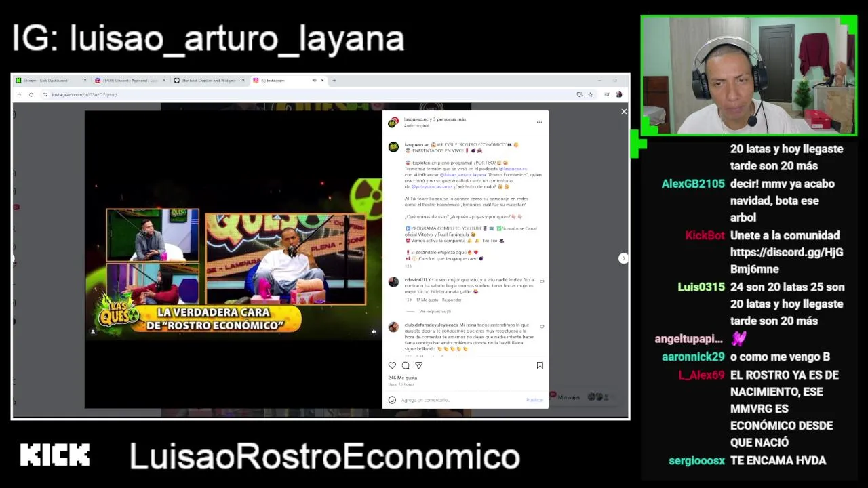
Task: Open club.defansdeyuleysicoca commenter avatar
Action: (x=393, y=327)
